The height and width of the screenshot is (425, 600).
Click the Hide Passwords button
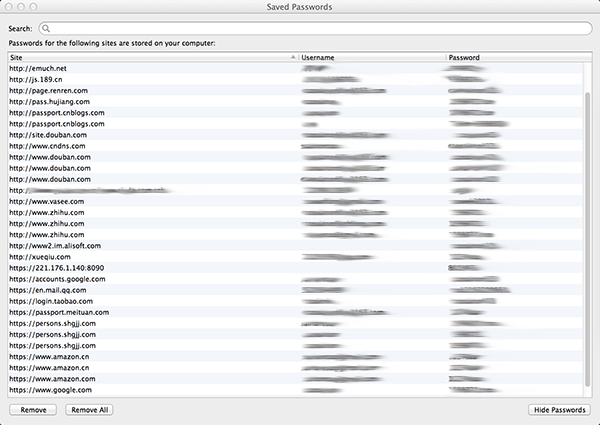pos(559,410)
